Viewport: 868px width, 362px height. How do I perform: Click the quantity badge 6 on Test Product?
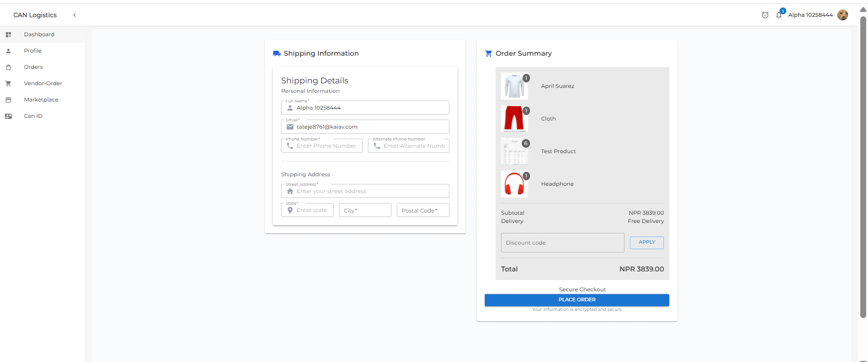[526, 143]
